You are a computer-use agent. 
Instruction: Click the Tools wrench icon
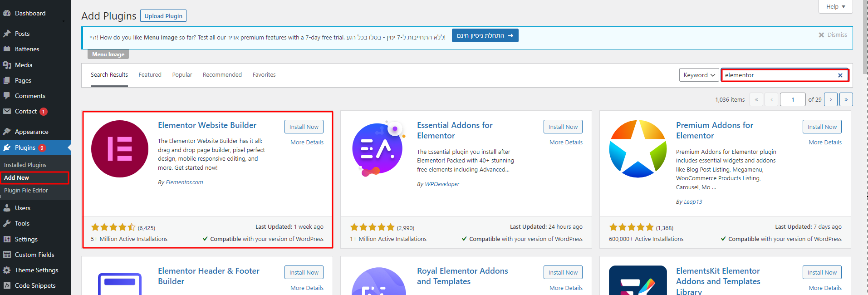pos(7,223)
